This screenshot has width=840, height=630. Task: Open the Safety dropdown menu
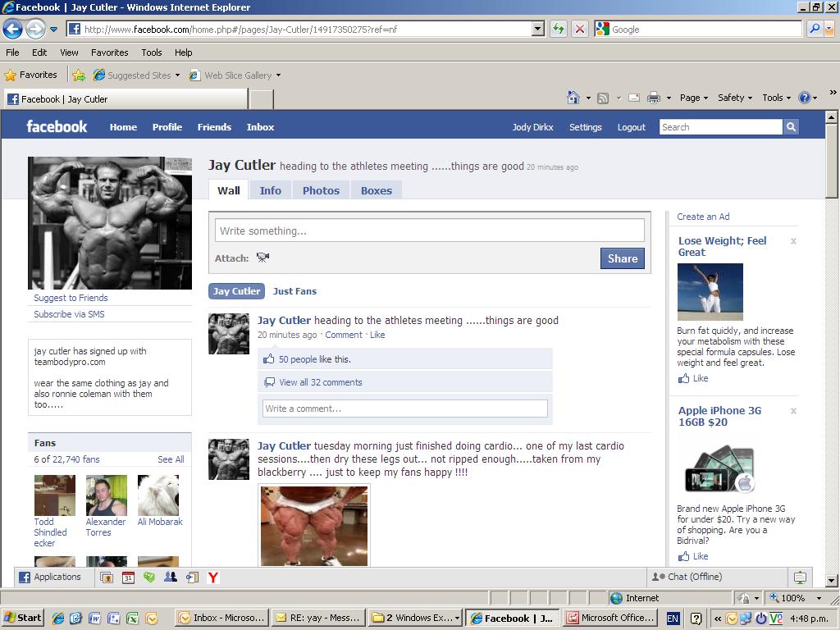[734, 98]
